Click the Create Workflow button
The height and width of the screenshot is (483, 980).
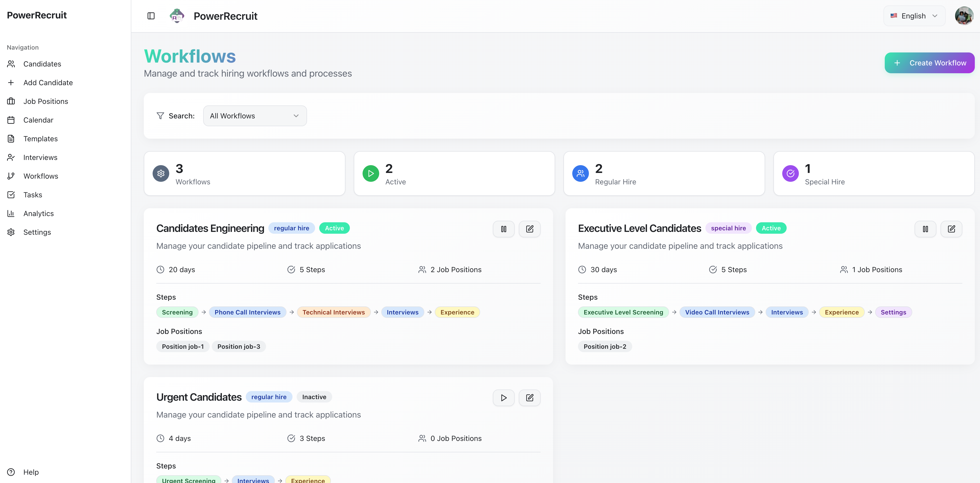(929, 63)
